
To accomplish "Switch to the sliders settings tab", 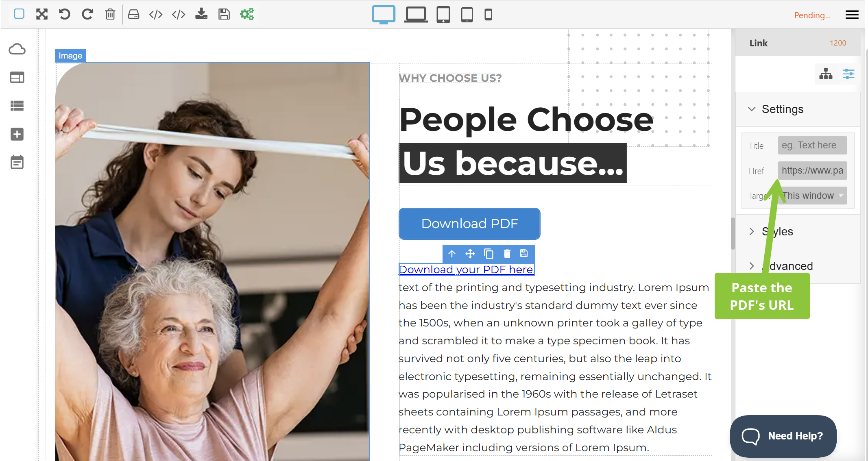I will tap(848, 74).
